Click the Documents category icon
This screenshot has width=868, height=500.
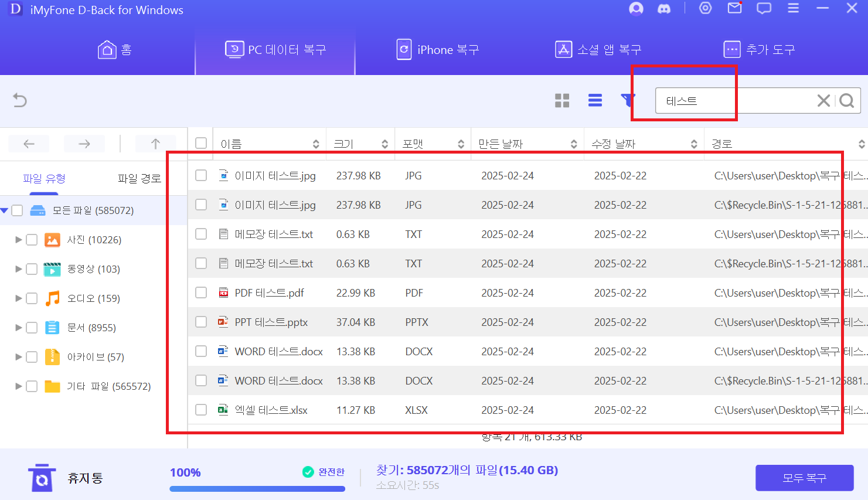click(52, 328)
